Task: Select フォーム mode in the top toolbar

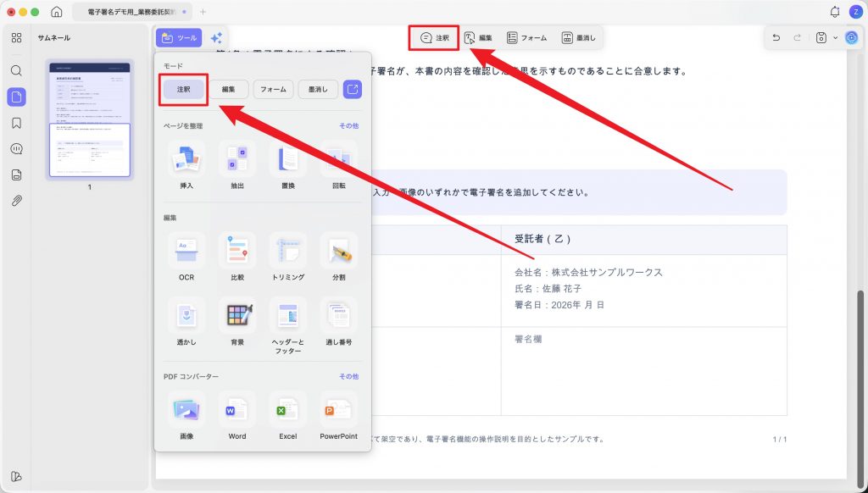Action: point(526,37)
